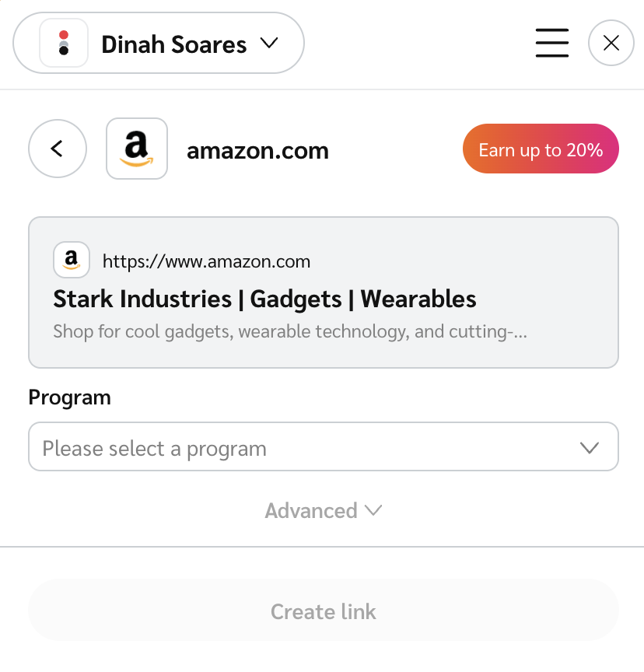Image resolution: width=644 pixels, height=672 pixels.
Task: Click the amazon.com merchant name
Action: point(257,150)
